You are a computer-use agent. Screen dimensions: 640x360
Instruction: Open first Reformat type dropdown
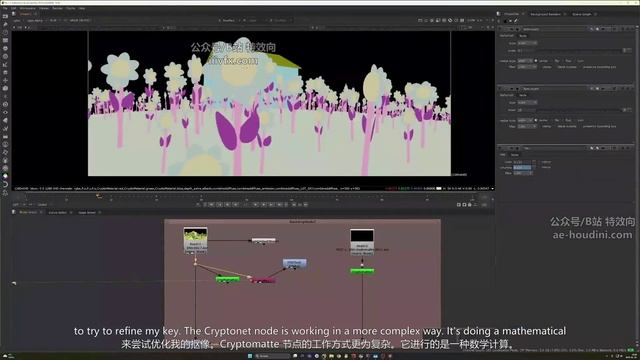pyautogui.click(x=527, y=42)
